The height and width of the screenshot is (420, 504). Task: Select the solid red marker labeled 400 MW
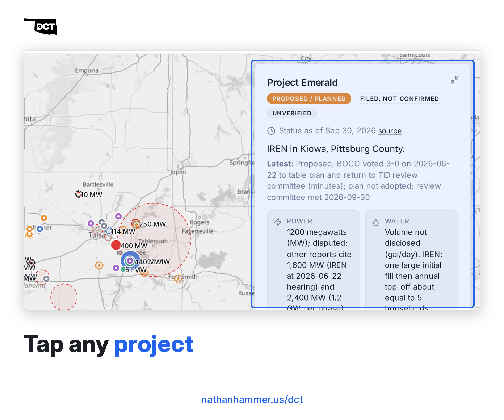(116, 245)
